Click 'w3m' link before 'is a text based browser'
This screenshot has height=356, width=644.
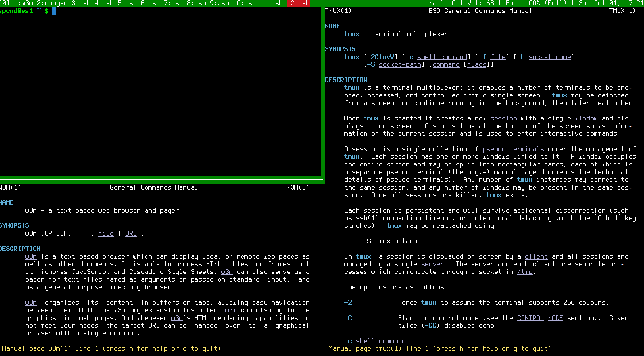31,257
